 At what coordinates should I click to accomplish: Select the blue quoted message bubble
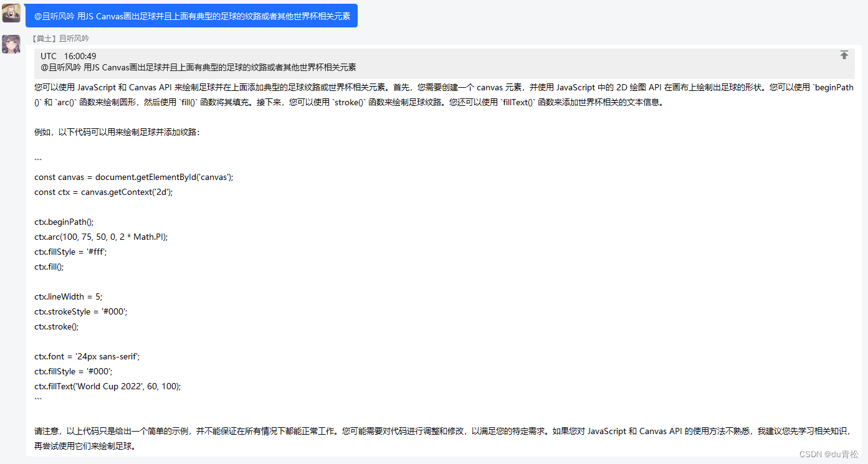(x=191, y=15)
